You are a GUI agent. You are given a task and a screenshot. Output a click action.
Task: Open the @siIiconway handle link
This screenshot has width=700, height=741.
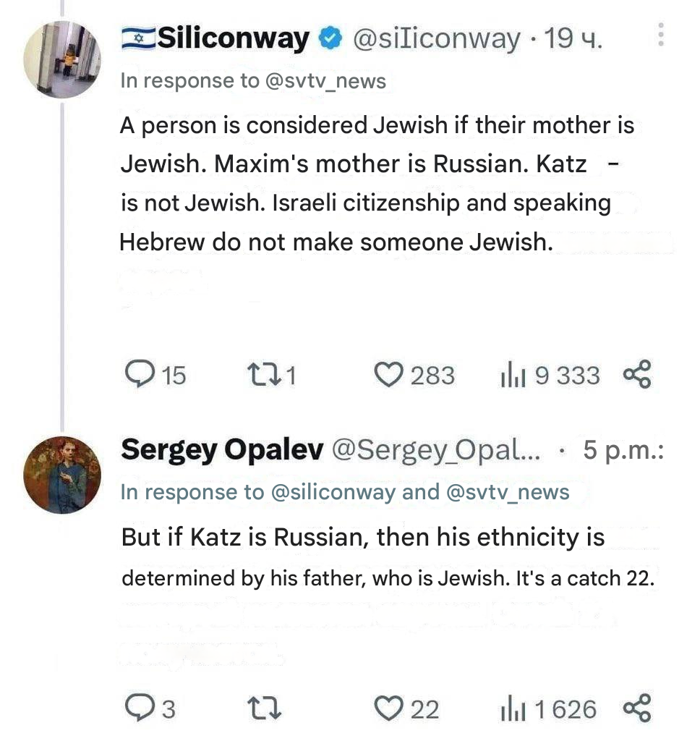point(436,39)
